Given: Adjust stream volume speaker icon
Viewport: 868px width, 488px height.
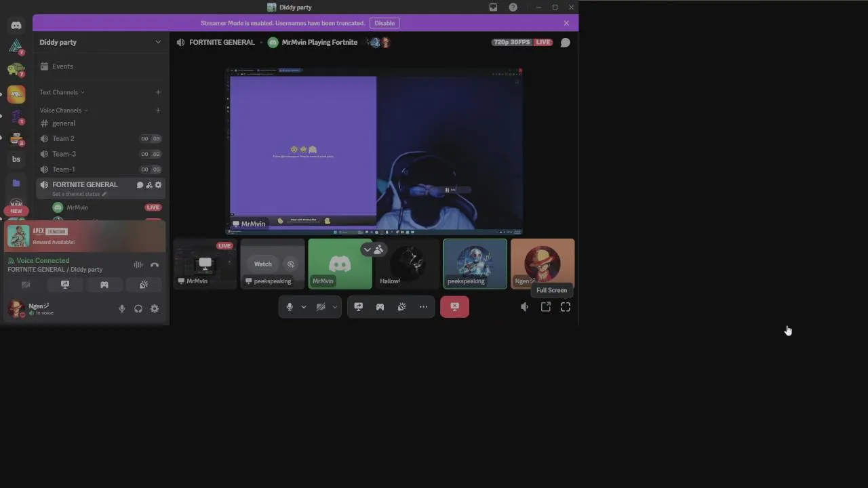Looking at the screenshot, I should click(524, 307).
